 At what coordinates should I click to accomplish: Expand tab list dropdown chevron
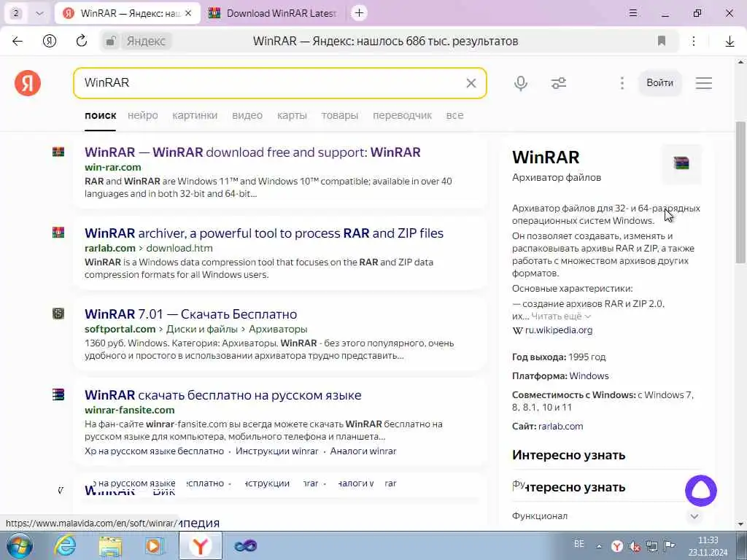(39, 13)
